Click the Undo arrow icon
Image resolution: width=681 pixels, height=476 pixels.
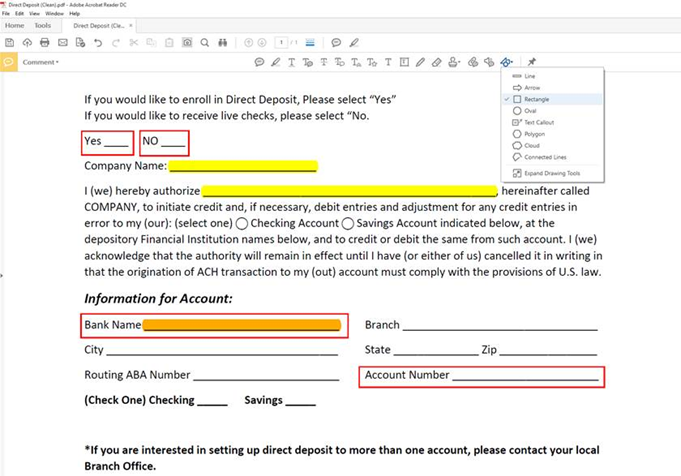pos(98,43)
